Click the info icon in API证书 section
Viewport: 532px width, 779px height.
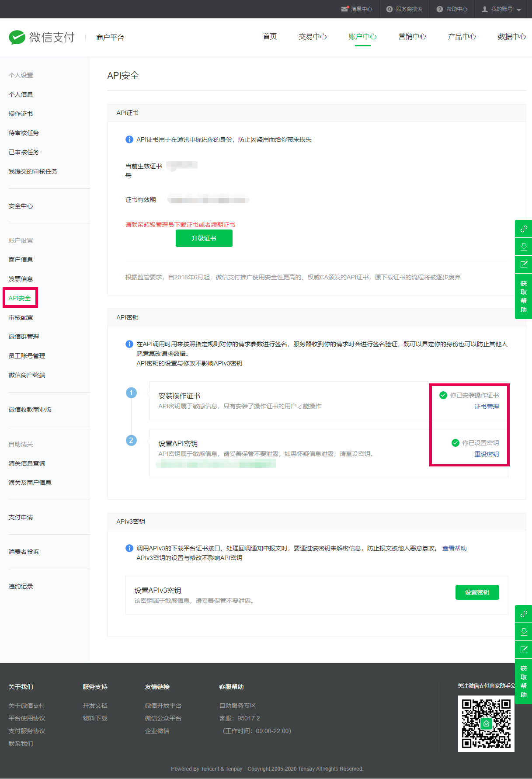pos(129,139)
